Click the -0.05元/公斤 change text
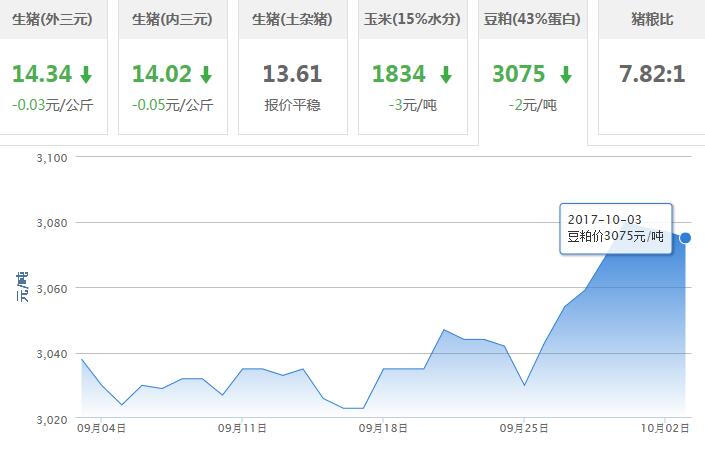705x449 pixels. (x=173, y=105)
